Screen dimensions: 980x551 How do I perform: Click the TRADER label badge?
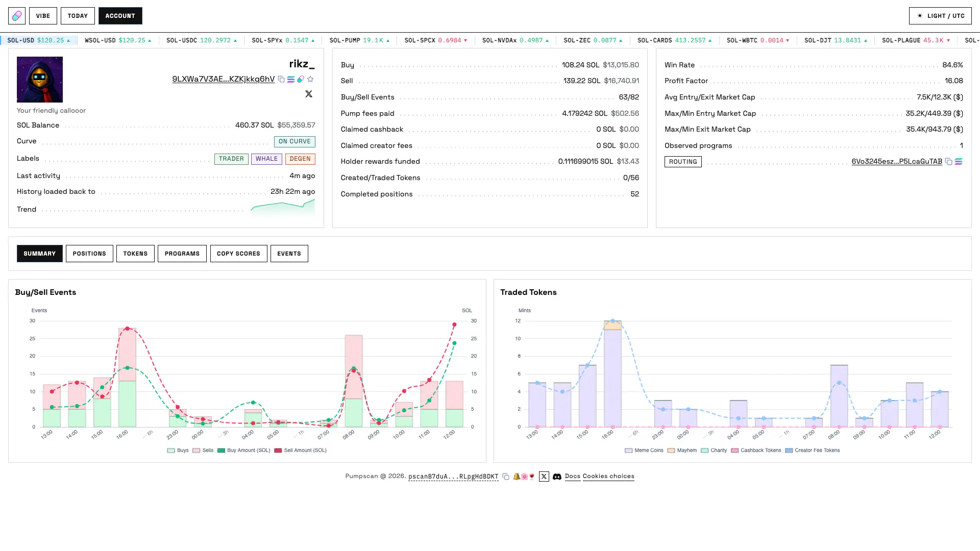(x=231, y=159)
